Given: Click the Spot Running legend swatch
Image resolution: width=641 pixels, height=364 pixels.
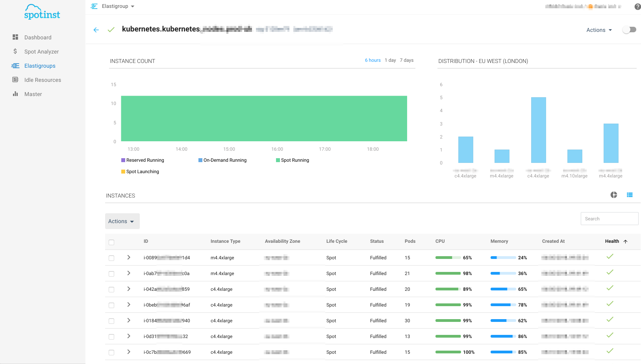Looking at the screenshot, I should coord(278,160).
